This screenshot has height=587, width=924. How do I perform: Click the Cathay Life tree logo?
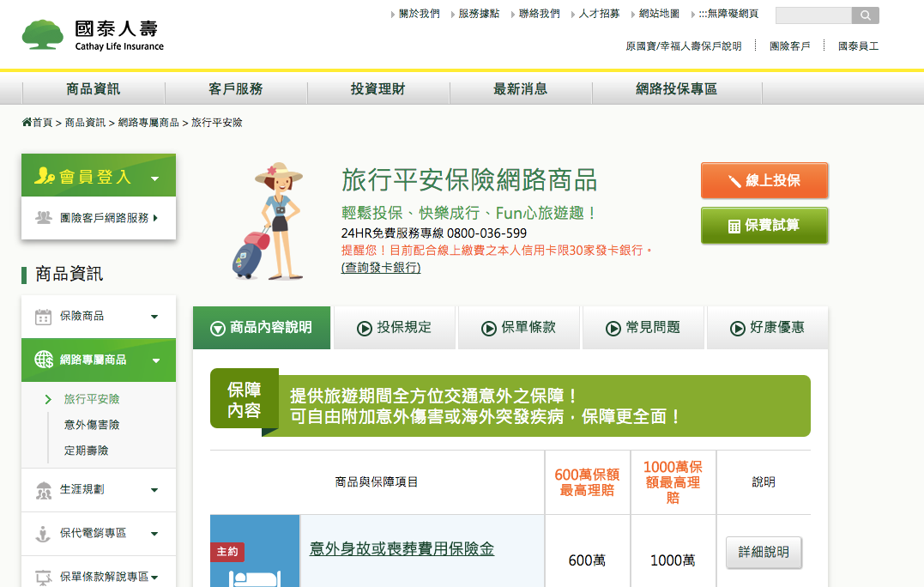click(42, 35)
